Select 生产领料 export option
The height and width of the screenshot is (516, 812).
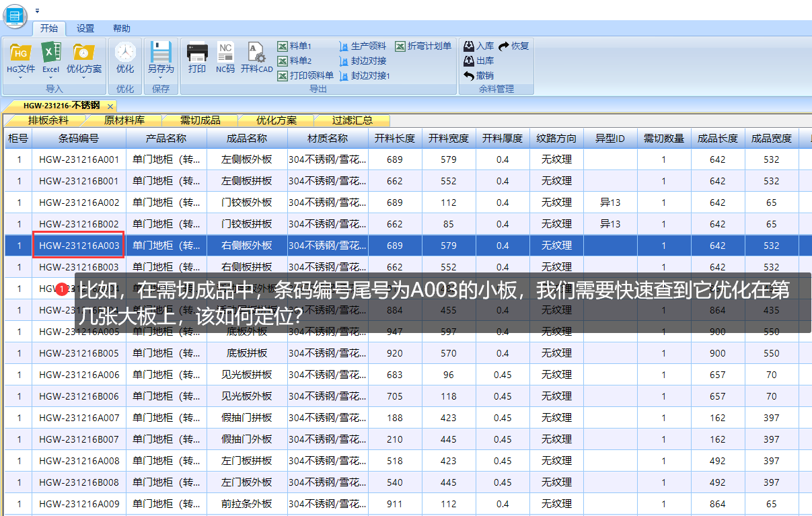[x=363, y=46]
